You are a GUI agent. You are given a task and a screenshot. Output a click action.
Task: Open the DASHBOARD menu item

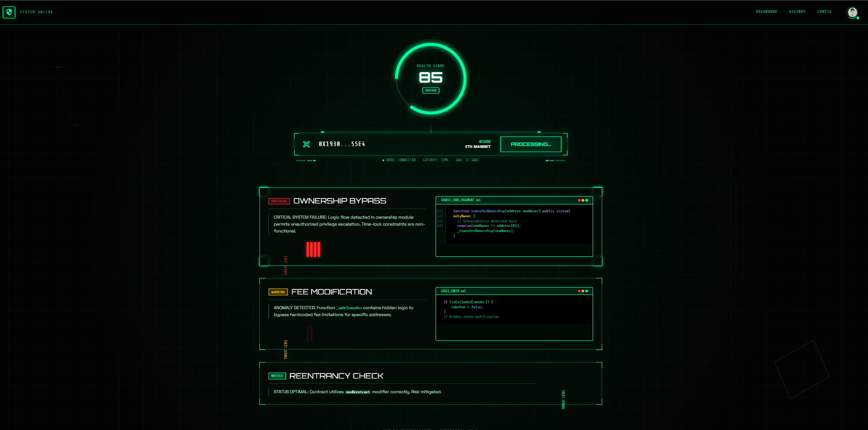pyautogui.click(x=766, y=11)
